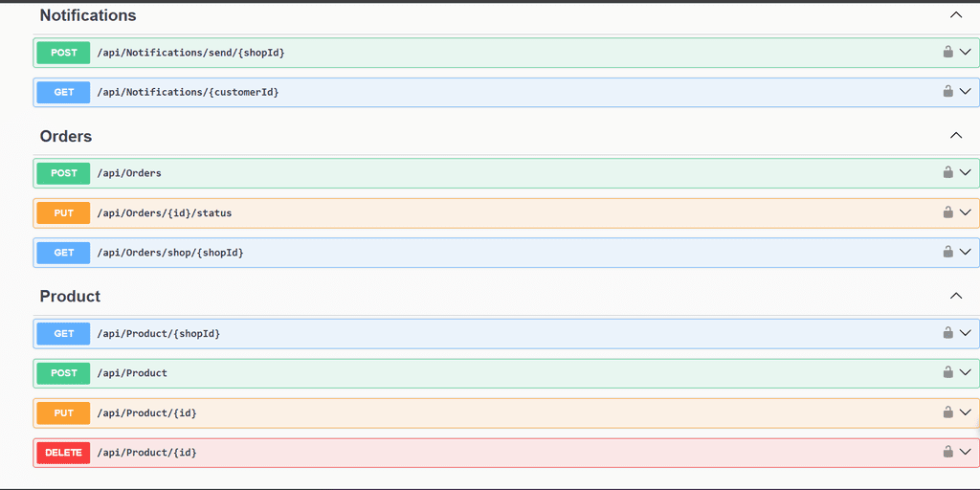Click the Orders section heading
Screen dimensions: 980x490
click(66, 137)
